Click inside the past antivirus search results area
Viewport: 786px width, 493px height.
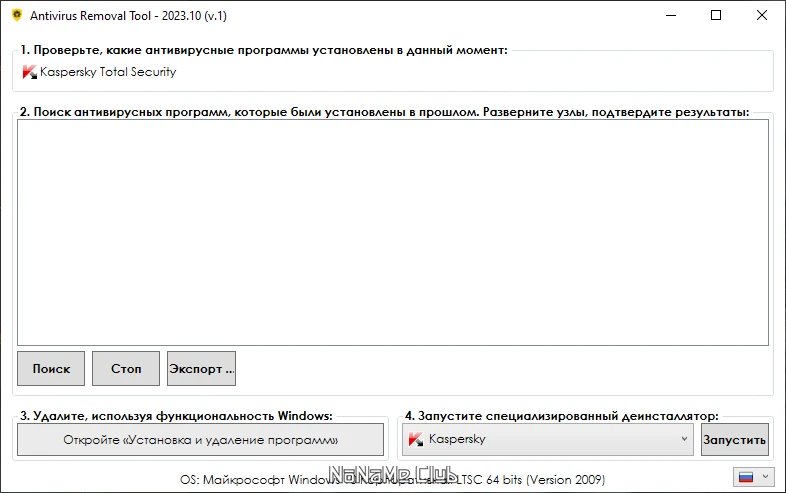click(392, 232)
